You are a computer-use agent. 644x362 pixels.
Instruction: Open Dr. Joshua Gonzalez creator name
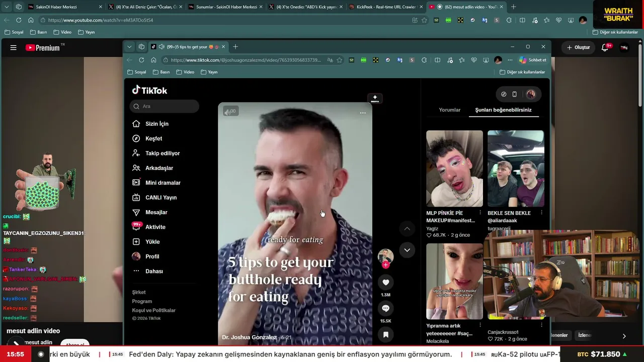pyautogui.click(x=250, y=337)
